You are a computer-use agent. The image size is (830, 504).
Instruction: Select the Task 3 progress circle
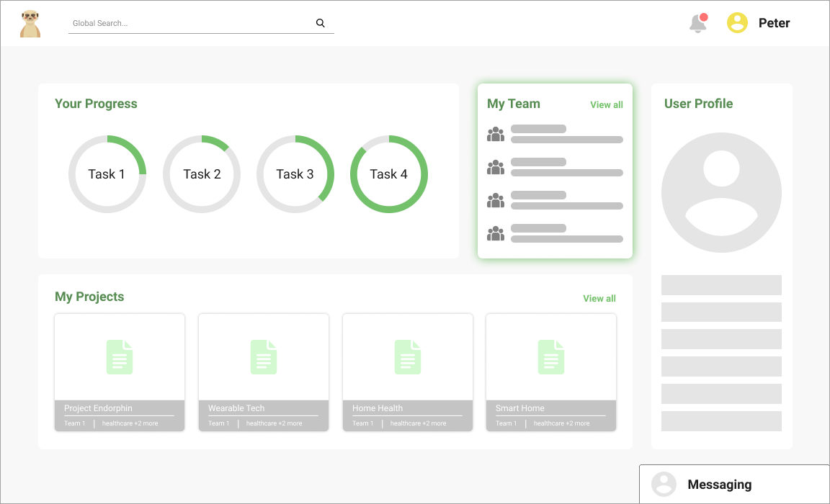295,174
